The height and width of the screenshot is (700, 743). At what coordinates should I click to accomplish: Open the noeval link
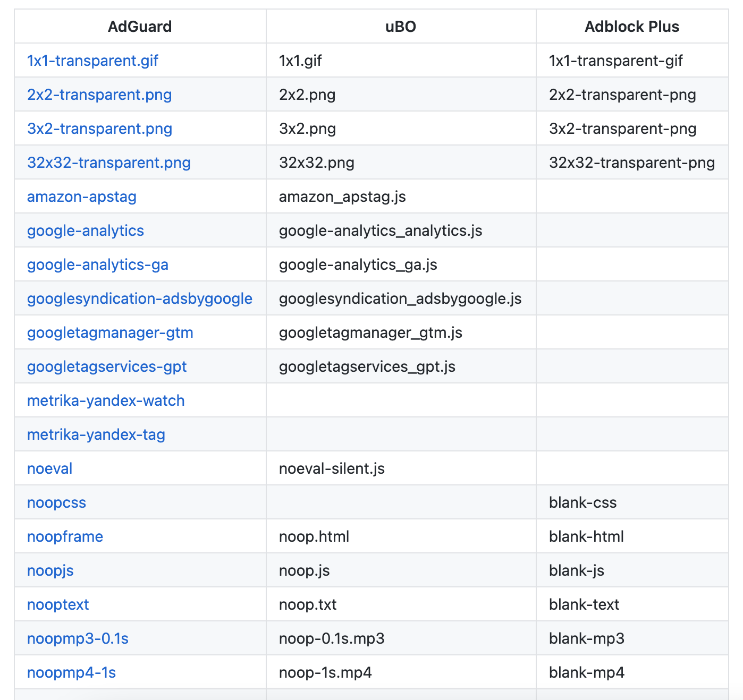pyautogui.click(x=49, y=468)
